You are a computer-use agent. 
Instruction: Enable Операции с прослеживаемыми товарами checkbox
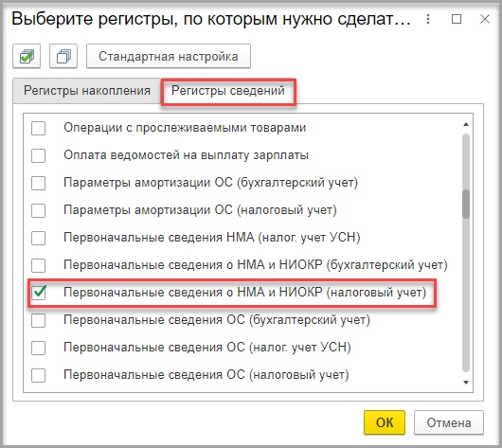coord(38,128)
